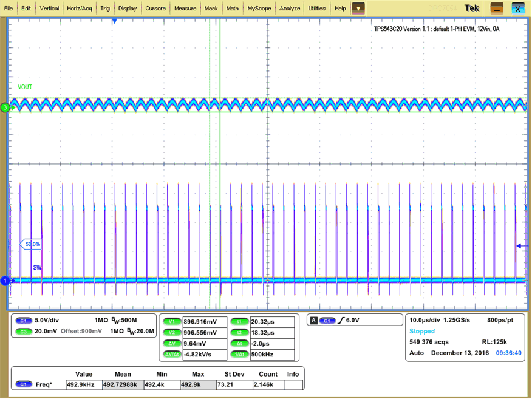The height and width of the screenshot is (399, 532).
Task: Open the File menu
Action: coord(8,8)
